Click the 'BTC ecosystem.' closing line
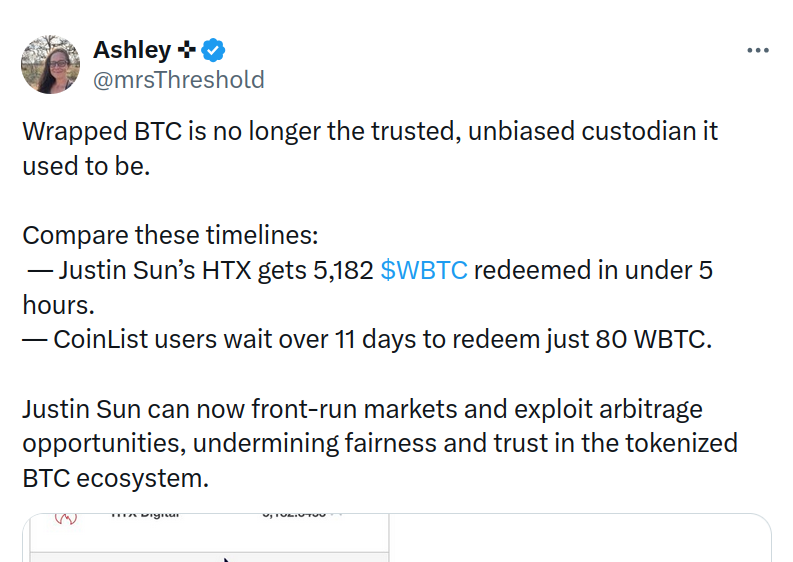Screen dimensions: 793x562 115,477
